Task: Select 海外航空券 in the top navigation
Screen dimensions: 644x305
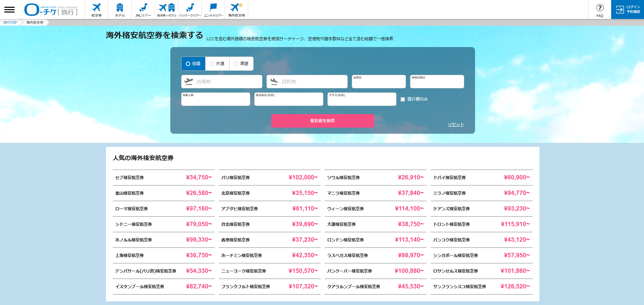Action: [x=237, y=9]
